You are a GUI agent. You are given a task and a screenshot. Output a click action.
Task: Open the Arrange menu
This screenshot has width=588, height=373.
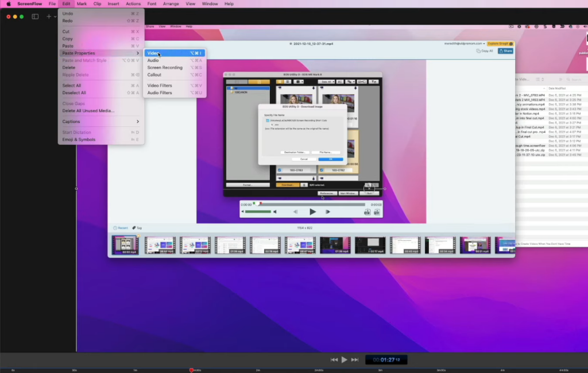171,4
